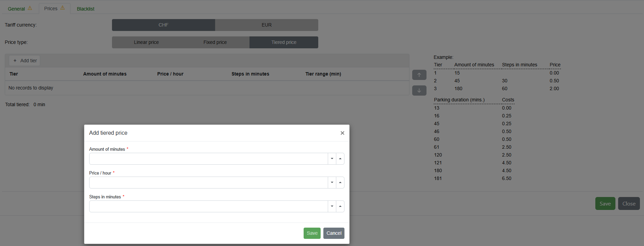Click example parking duration 181

coord(438,178)
